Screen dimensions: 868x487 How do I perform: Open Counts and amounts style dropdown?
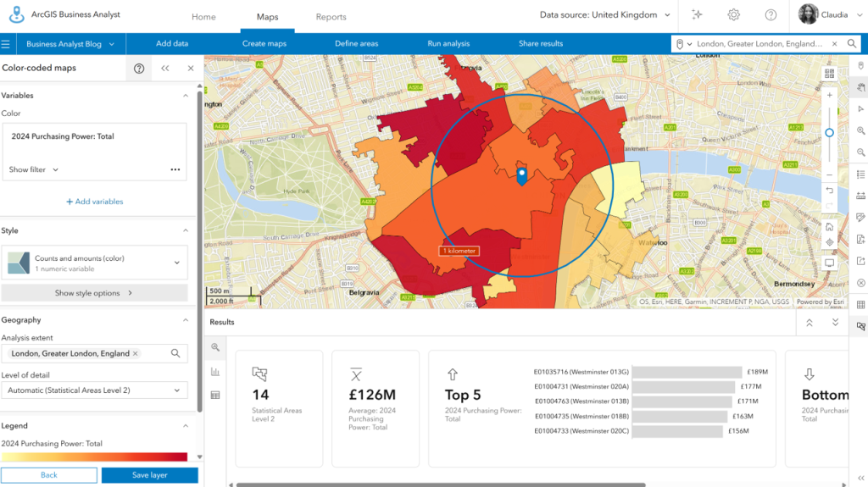[94, 263]
